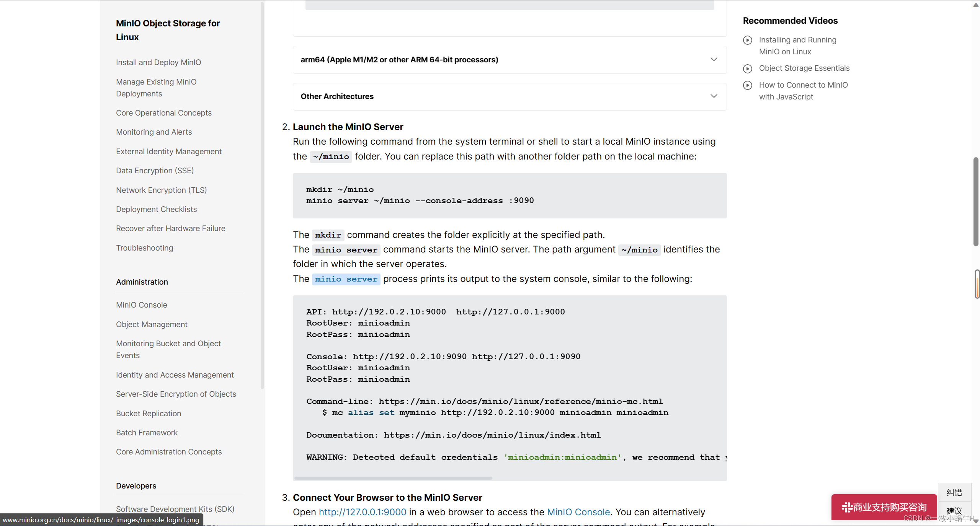Follow the highlighted minio server reference link
Viewport: 980px width, 526px height.
(x=346, y=279)
